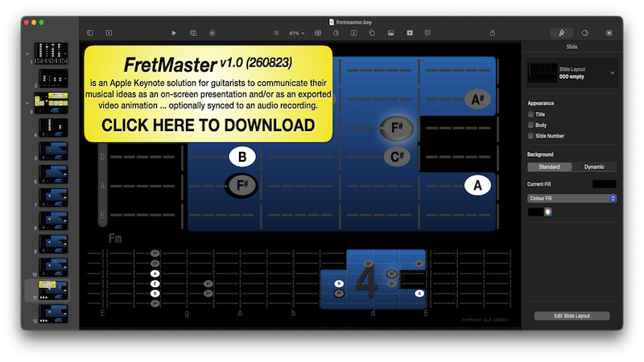The height and width of the screenshot is (362, 644).
Task: Enable the Body checkbox
Action: point(530,125)
